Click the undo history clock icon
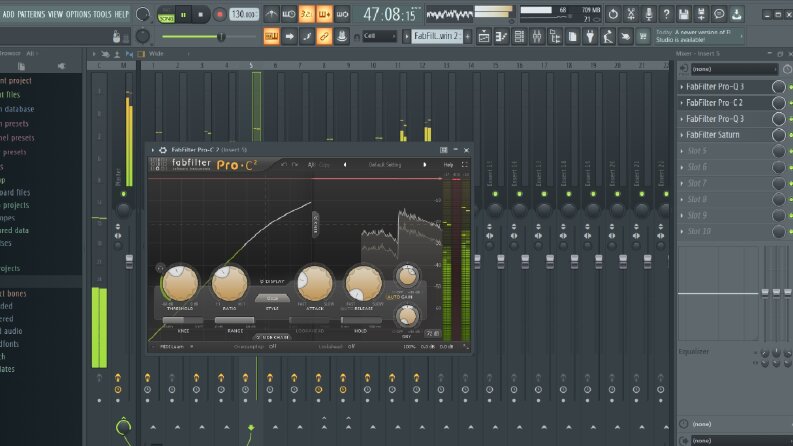 613,14
